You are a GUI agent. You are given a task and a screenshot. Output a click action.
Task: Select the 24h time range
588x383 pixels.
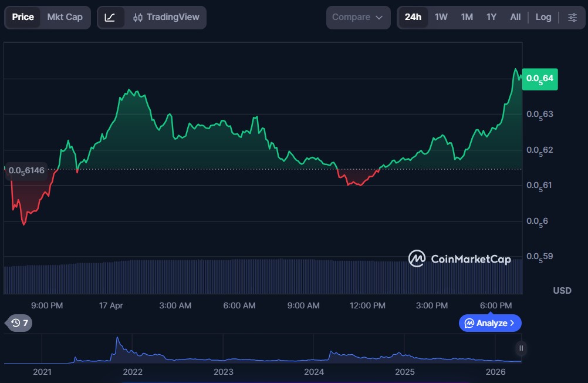[413, 17]
